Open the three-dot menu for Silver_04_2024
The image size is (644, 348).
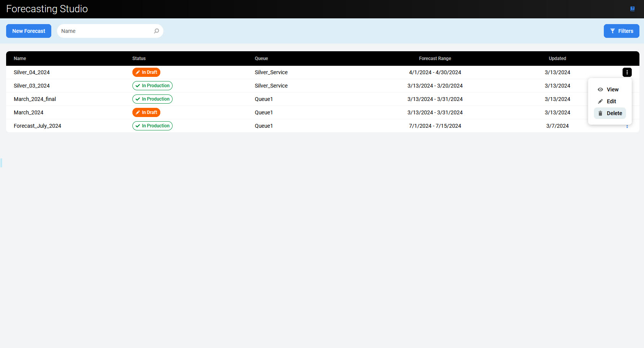pos(627,72)
